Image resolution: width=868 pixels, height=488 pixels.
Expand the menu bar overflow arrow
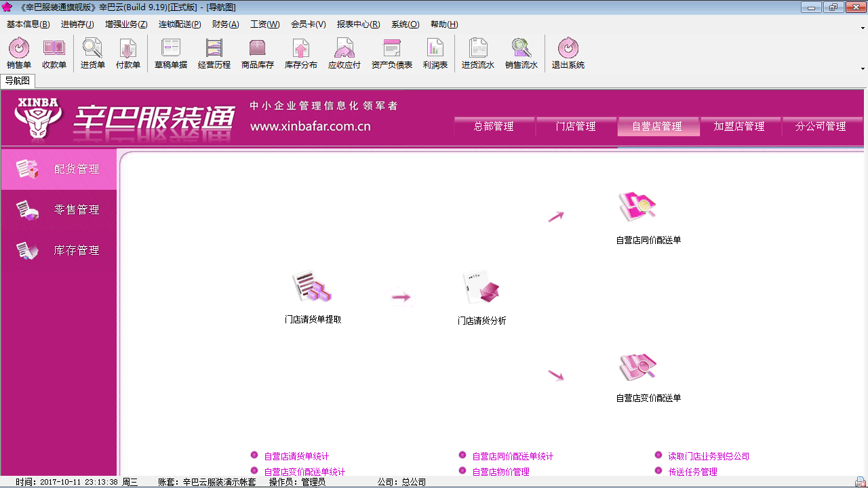(863, 28)
